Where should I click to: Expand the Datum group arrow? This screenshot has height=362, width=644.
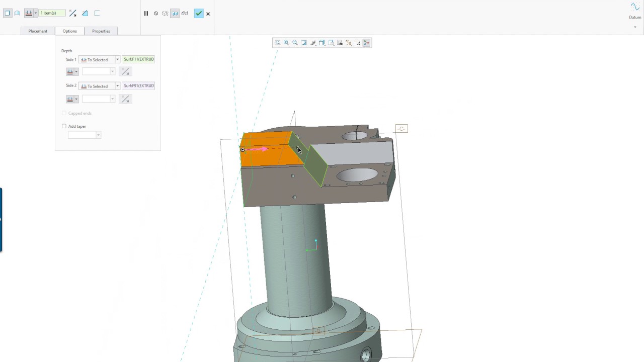(x=635, y=27)
